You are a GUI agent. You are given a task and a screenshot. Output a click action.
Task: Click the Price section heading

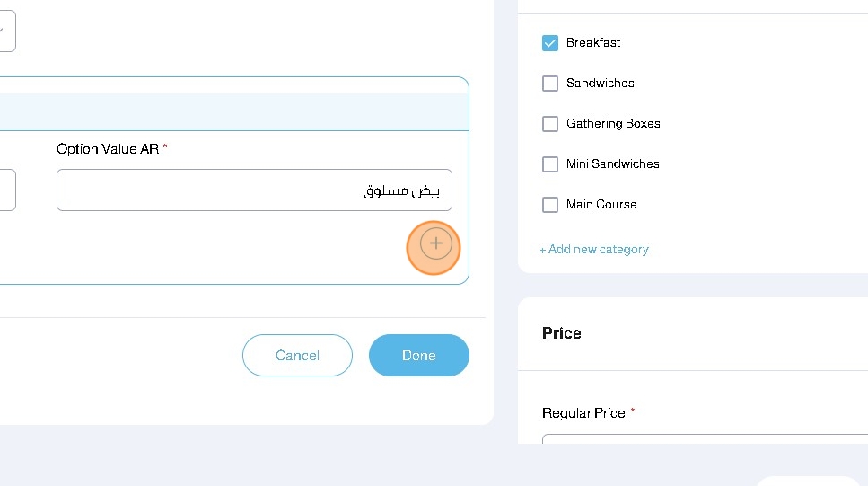[562, 333]
